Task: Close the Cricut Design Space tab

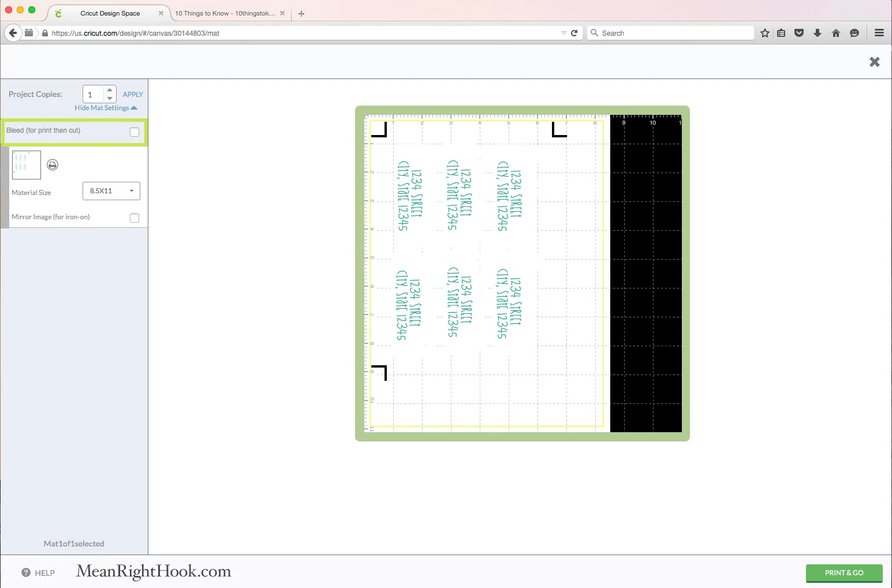Action: (161, 13)
